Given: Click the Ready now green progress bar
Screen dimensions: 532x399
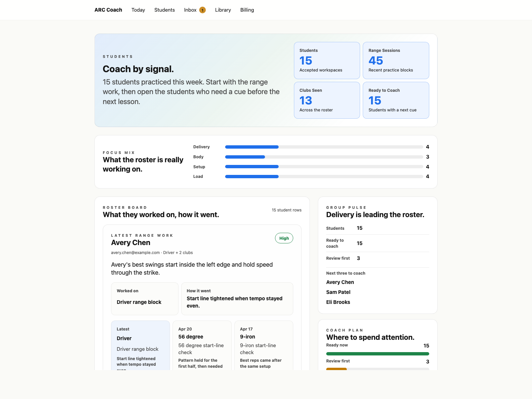Looking at the screenshot, I should pyautogui.click(x=377, y=354).
